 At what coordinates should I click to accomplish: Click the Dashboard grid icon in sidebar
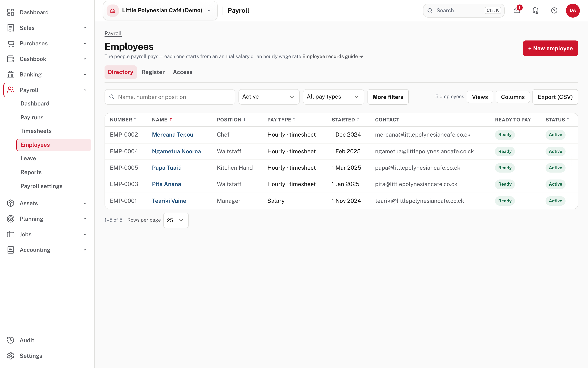pyautogui.click(x=10, y=12)
